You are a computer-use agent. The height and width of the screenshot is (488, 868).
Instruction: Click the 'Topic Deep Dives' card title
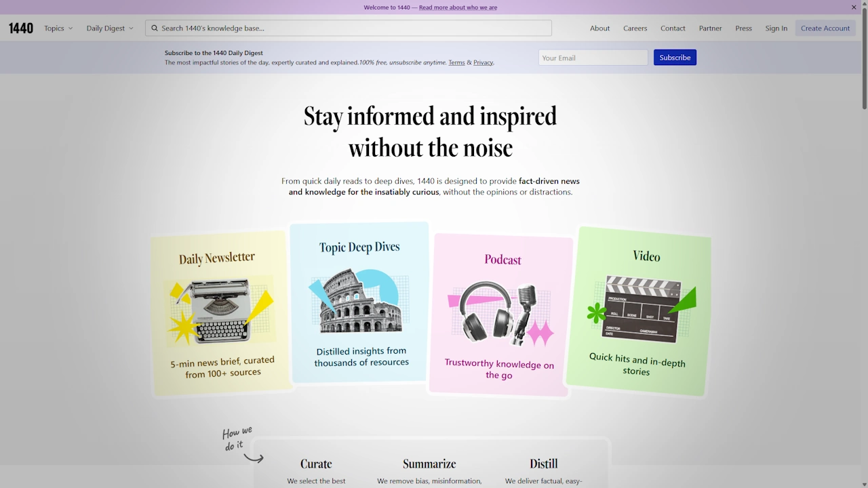click(x=359, y=247)
